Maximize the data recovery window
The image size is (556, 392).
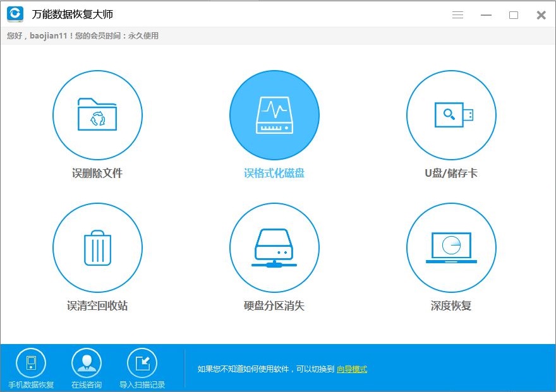[514, 15]
